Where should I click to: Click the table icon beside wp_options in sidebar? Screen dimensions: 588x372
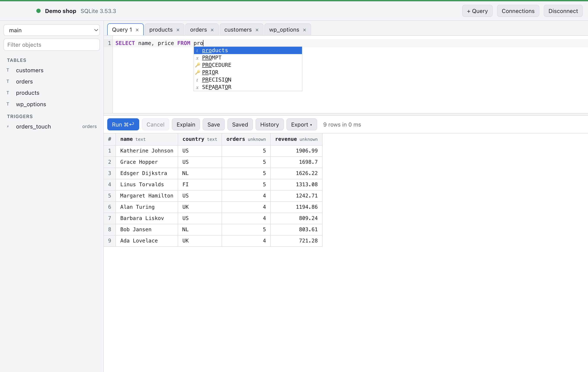tap(8, 104)
